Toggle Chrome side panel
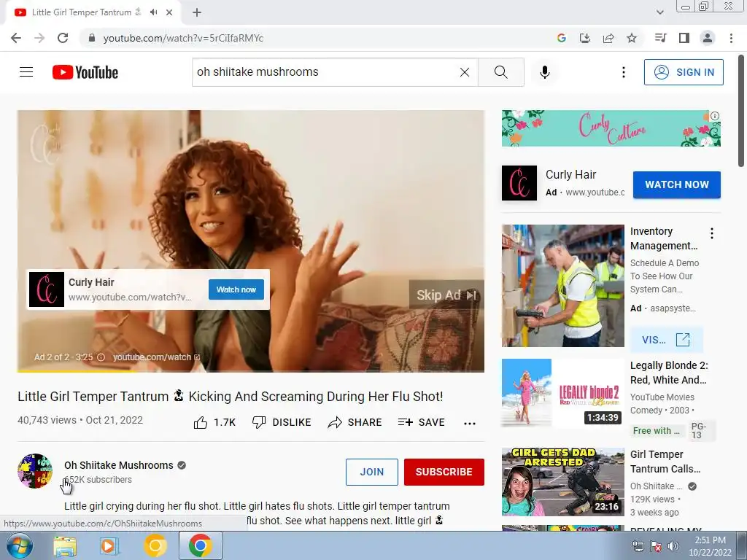 coord(684,38)
